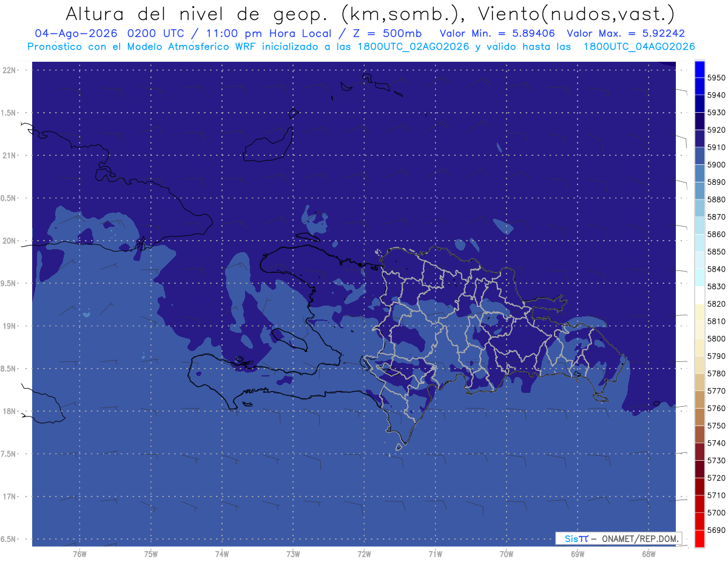
Task: Click the 'Valor Min. = 5.89406' value
Action: 496,34
